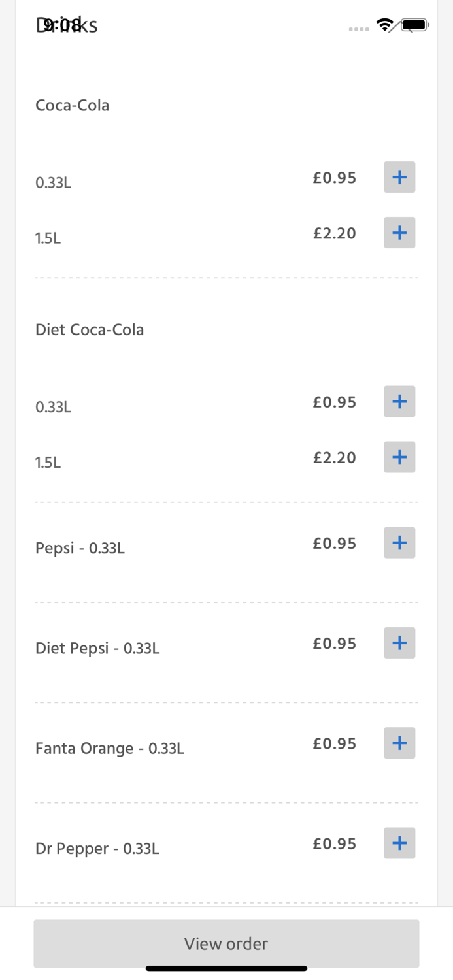Add Diet Coca-Cola 0.33L to order
453x980 pixels.
click(x=399, y=401)
